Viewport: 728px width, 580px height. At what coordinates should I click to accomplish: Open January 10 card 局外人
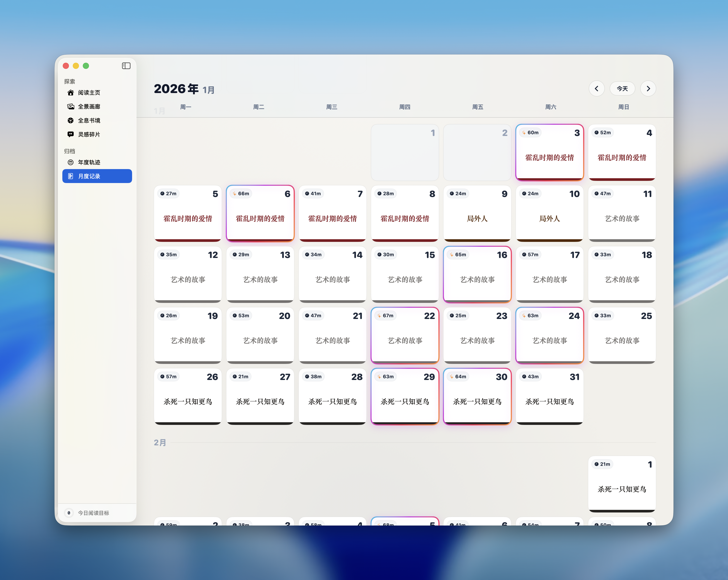click(x=550, y=213)
